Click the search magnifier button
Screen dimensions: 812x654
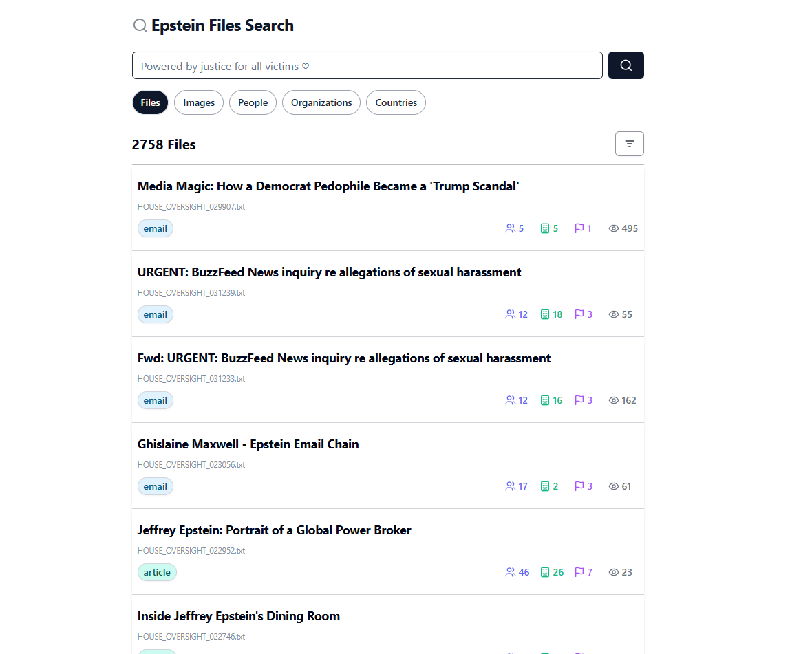point(626,65)
